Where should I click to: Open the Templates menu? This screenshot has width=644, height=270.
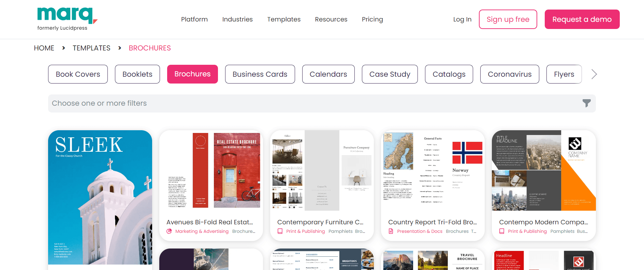(284, 19)
